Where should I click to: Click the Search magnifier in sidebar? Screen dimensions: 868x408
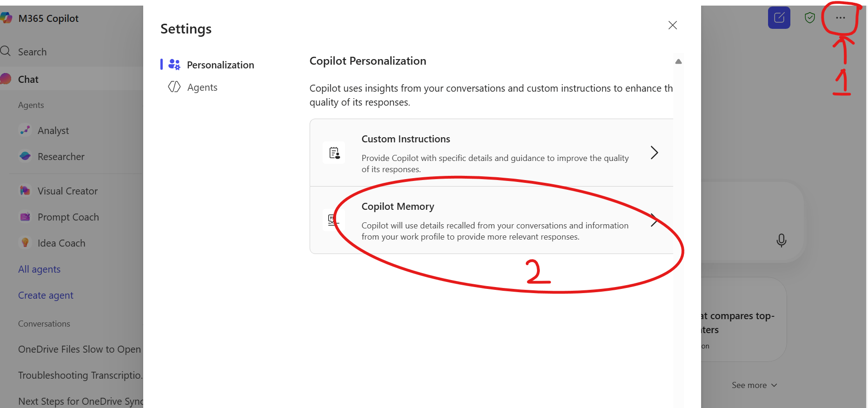[6, 52]
